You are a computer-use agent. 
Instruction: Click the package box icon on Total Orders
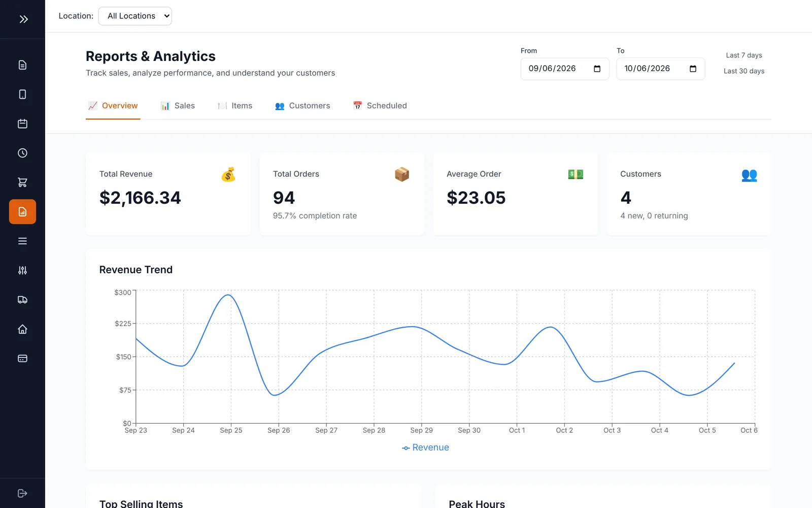(402, 174)
